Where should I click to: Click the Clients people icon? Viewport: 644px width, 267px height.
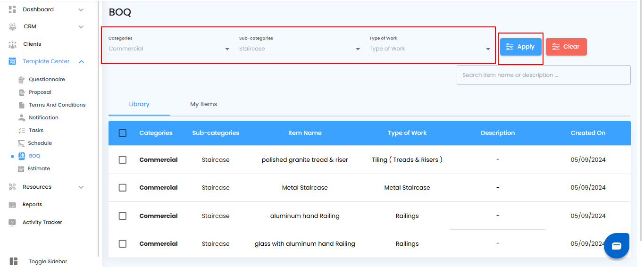click(13, 44)
